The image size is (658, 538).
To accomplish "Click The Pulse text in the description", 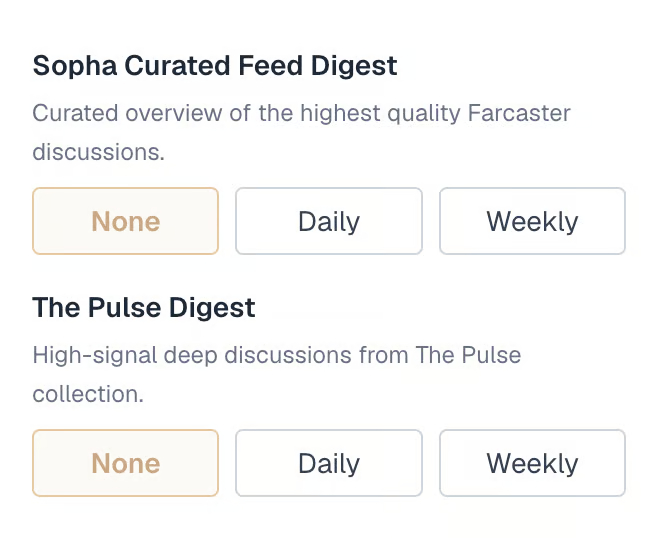I will coord(468,355).
